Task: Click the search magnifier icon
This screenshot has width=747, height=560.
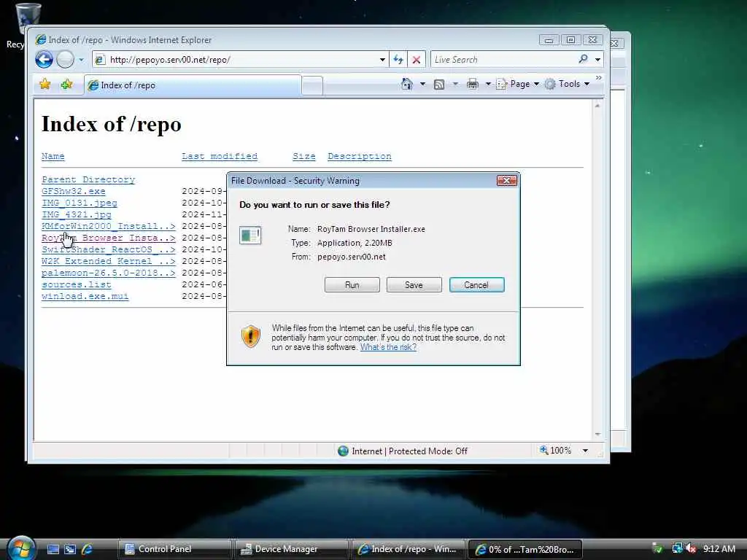Action: (x=583, y=59)
